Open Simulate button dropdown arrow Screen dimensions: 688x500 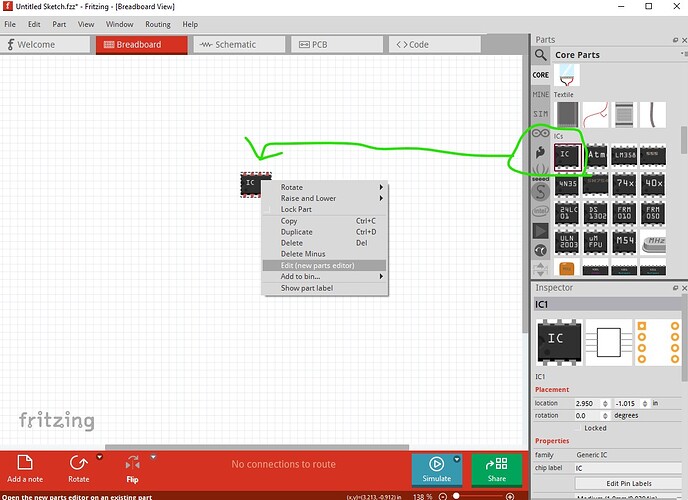point(457,459)
